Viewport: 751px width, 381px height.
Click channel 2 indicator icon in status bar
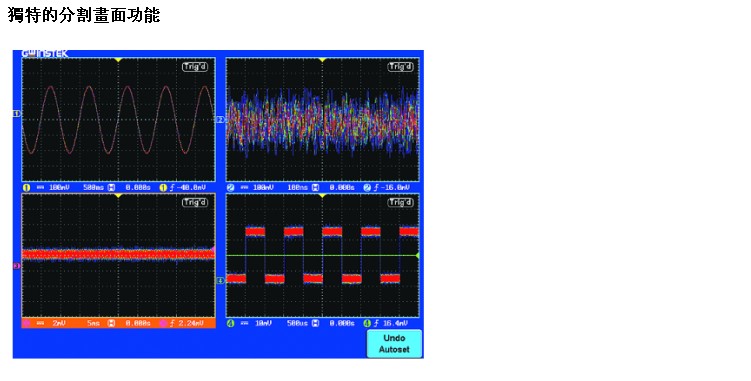[x=231, y=187]
